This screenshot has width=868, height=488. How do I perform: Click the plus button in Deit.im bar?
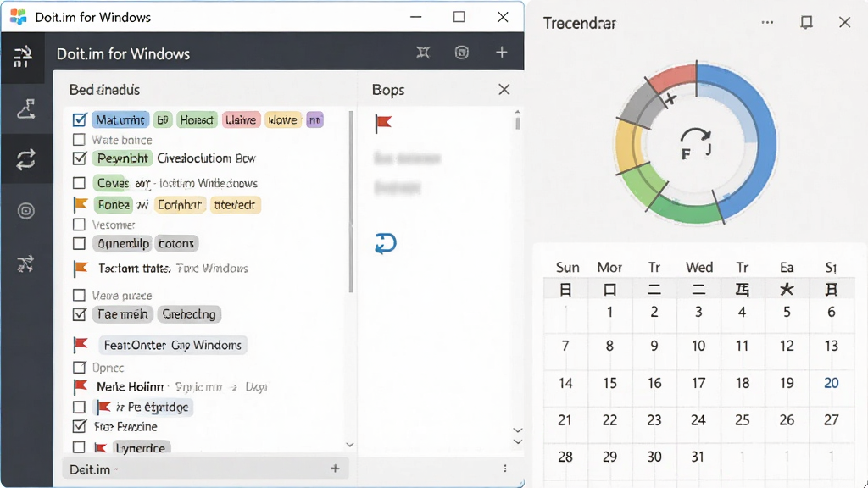(335, 469)
